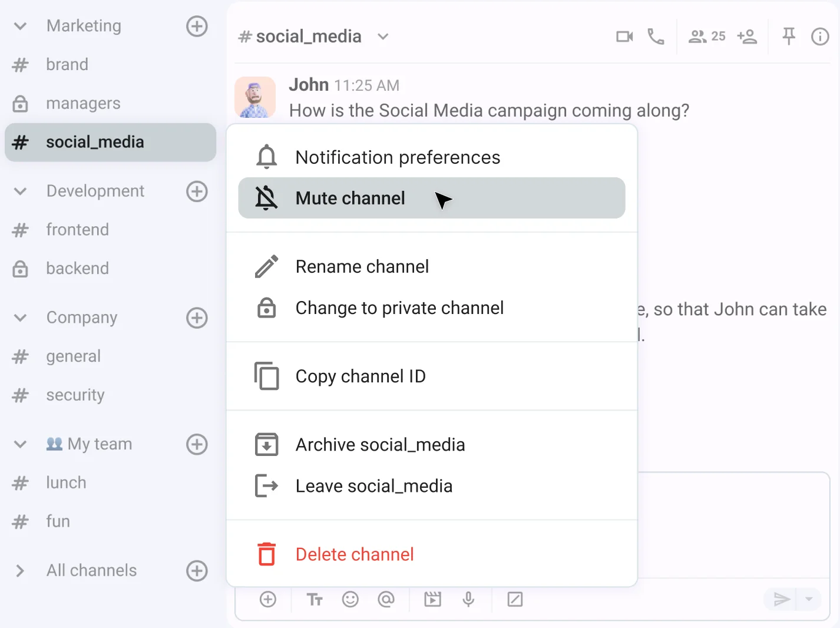Open channel info panel
840x628 pixels.
pos(820,36)
